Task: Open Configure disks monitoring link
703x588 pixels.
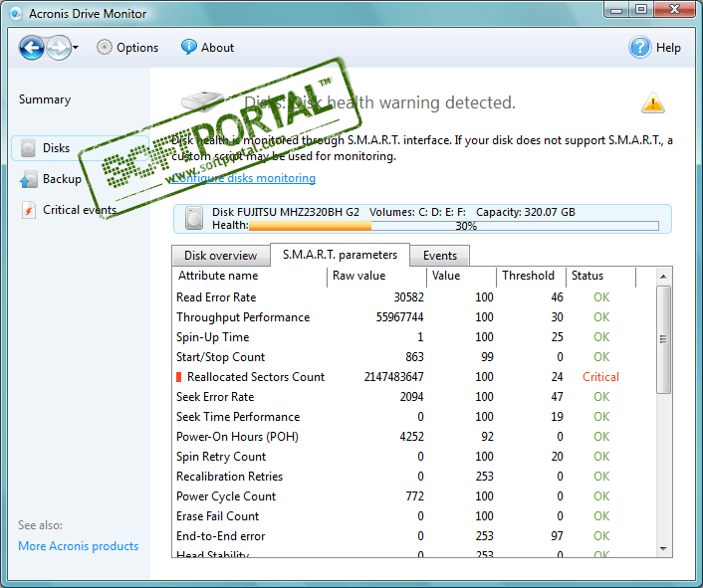Action: coord(243,178)
